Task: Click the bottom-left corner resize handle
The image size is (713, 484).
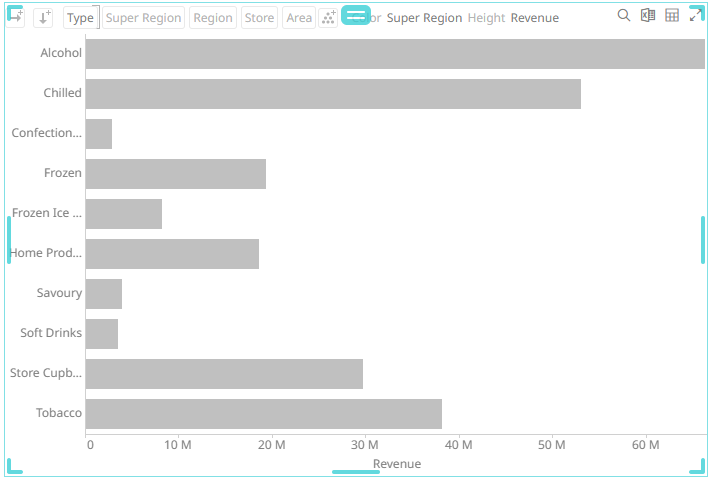Action: (15, 467)
